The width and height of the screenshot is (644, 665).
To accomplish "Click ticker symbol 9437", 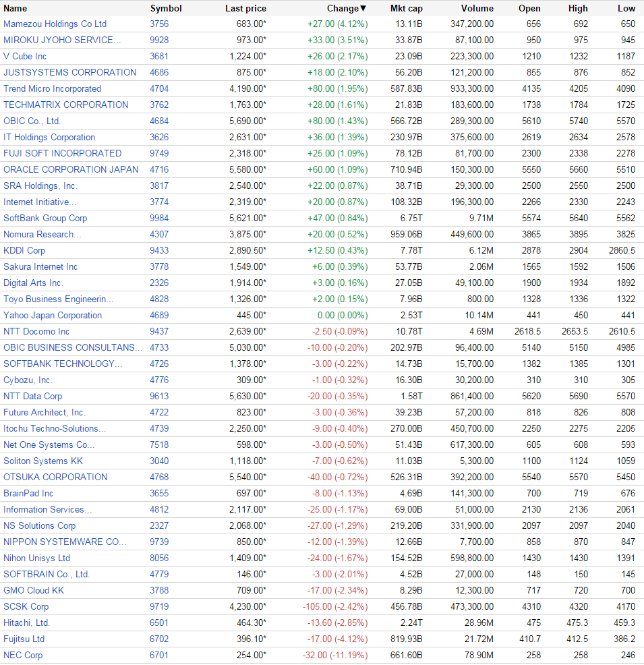I will tap(159, 332).
